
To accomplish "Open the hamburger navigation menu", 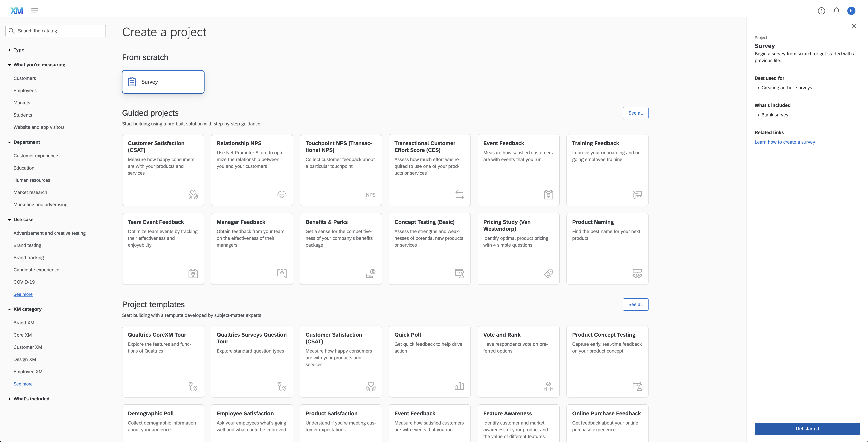I will 34,11.
